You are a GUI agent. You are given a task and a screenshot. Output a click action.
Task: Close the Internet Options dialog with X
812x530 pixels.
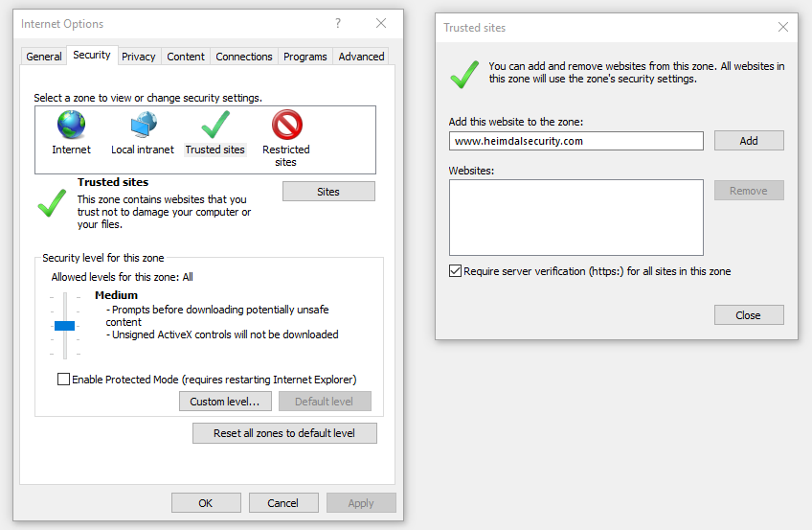point(381,23)
